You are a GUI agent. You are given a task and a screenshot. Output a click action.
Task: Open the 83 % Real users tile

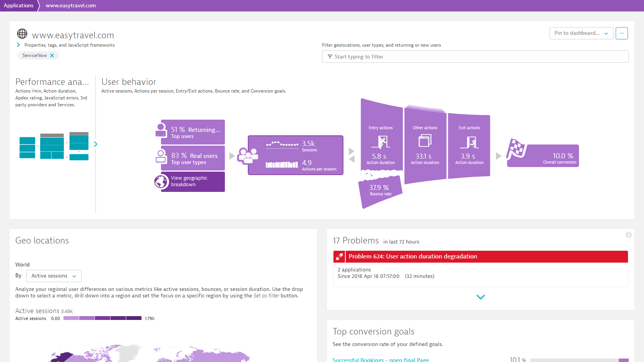tap(193, 158)
